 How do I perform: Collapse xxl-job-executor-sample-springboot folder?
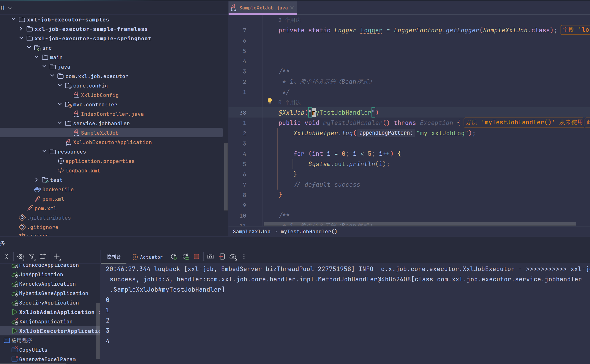[21, 38]
